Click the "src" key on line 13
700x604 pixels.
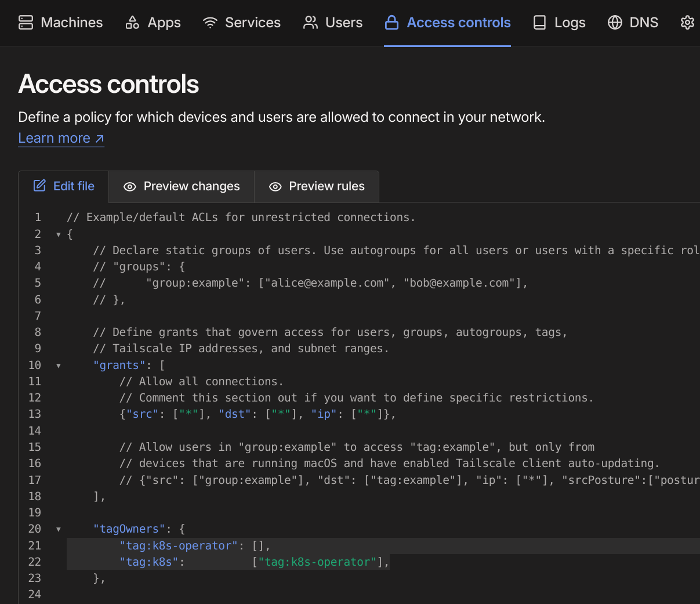pos(143,414)
